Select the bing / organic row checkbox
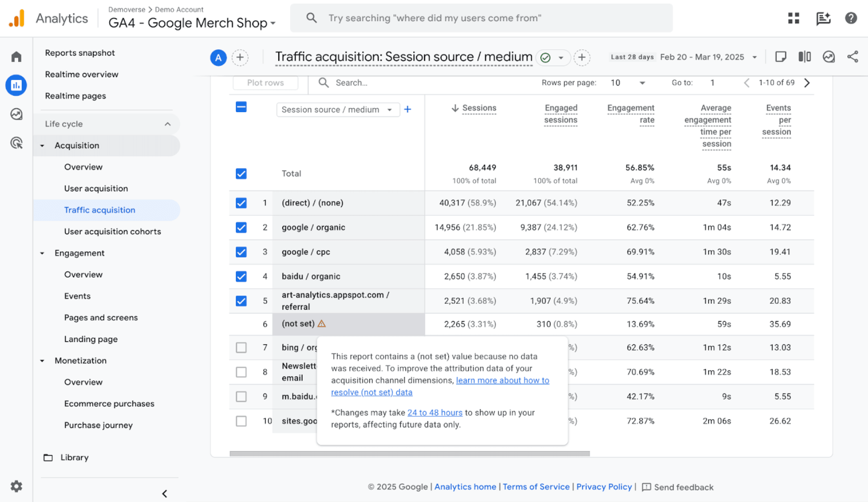 (241, 347)
